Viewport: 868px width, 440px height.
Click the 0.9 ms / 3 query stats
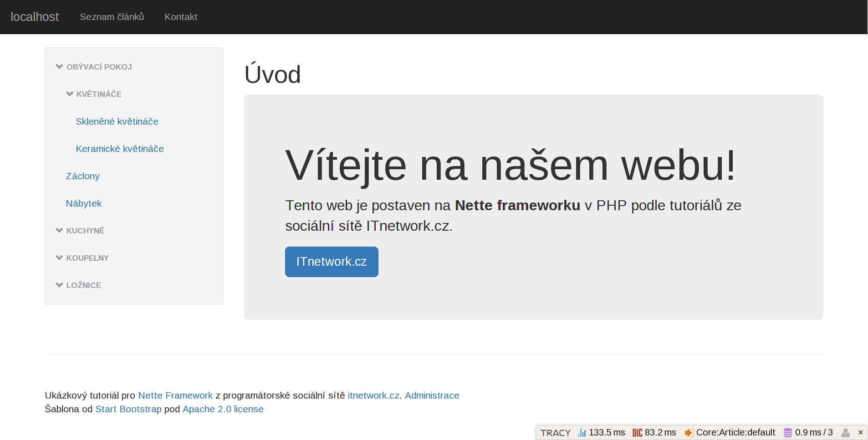(814, 433)
